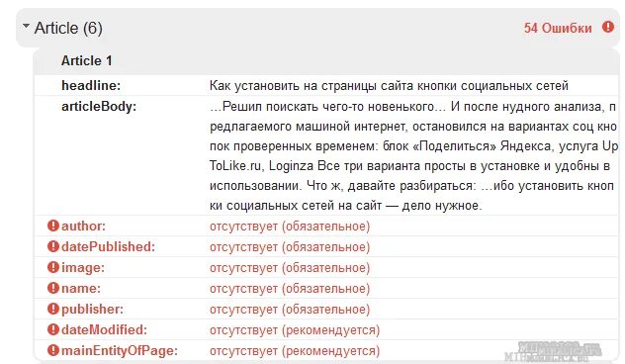
Task: Click error icon next to author
Action: pos(53,226)
